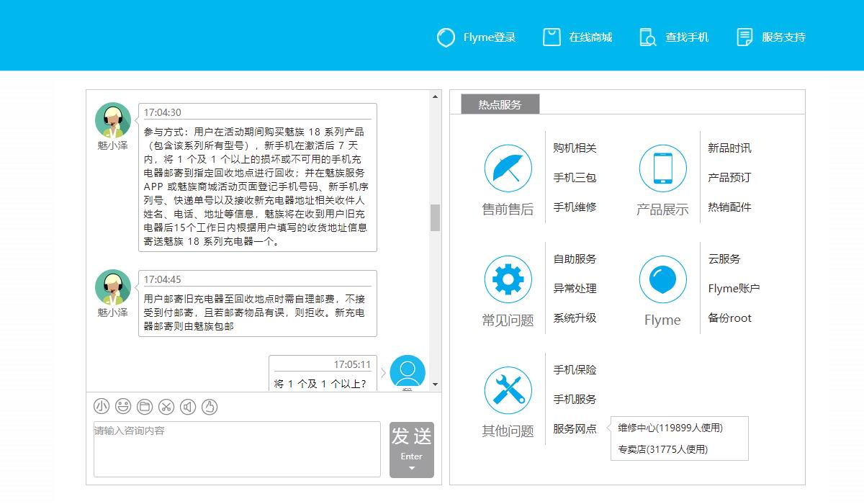Click the 服务网点 link

(575, 429)
